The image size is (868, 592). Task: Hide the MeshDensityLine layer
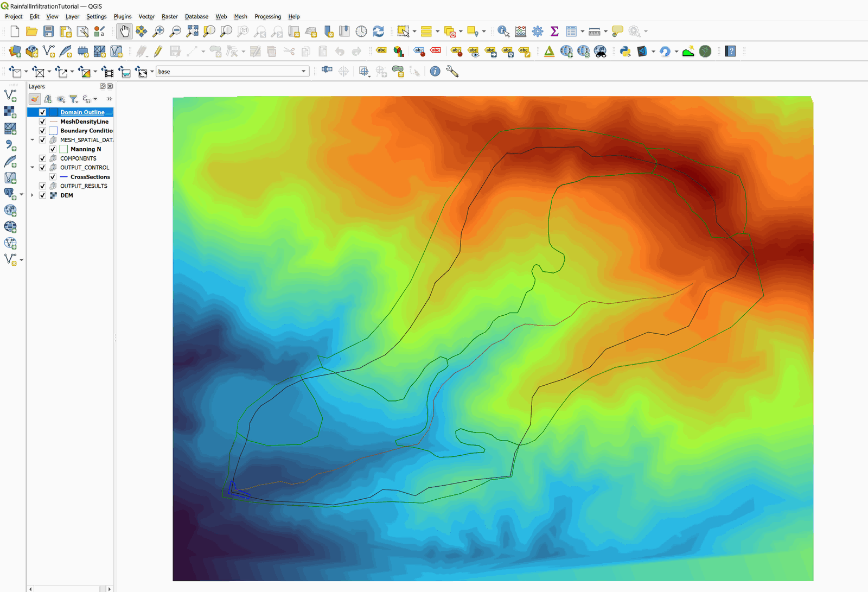point(42,122)
